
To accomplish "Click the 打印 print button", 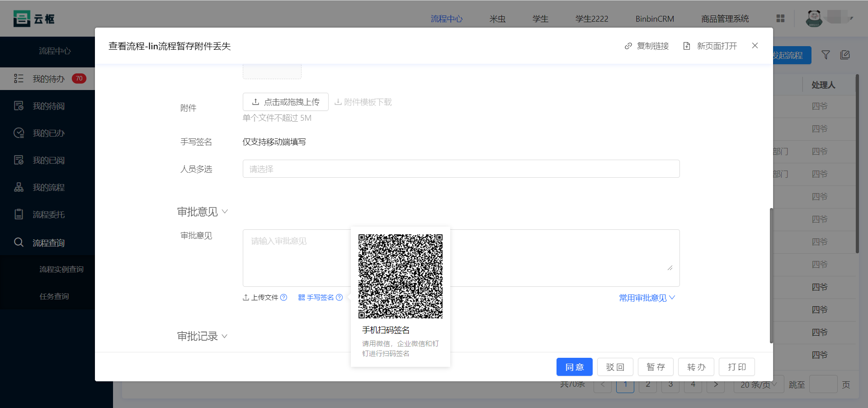I will 737,367.
